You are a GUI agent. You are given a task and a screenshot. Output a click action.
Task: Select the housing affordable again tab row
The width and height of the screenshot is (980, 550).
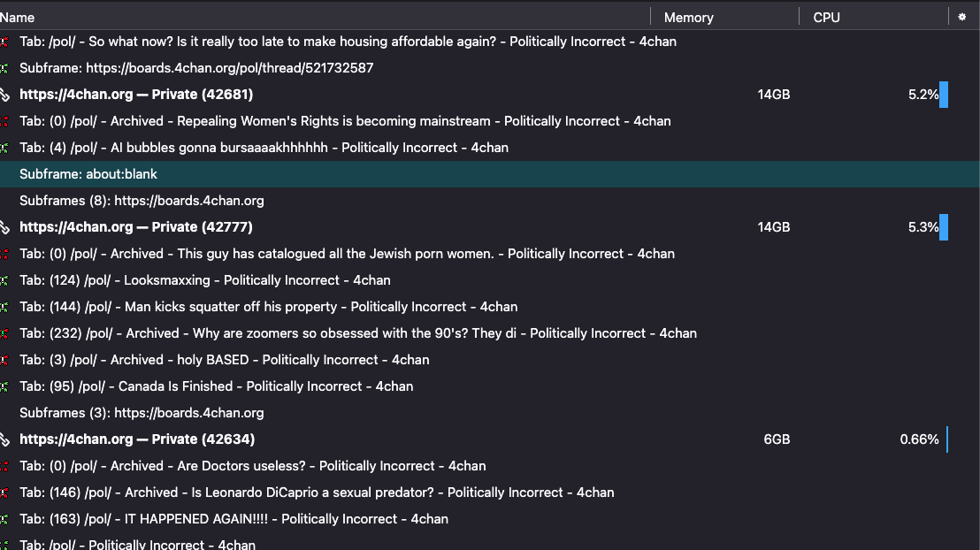[348, 42]
